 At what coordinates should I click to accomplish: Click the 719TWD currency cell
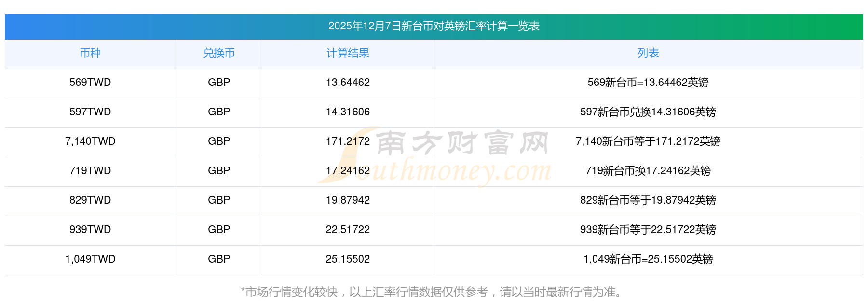click(x=90, y=171)
